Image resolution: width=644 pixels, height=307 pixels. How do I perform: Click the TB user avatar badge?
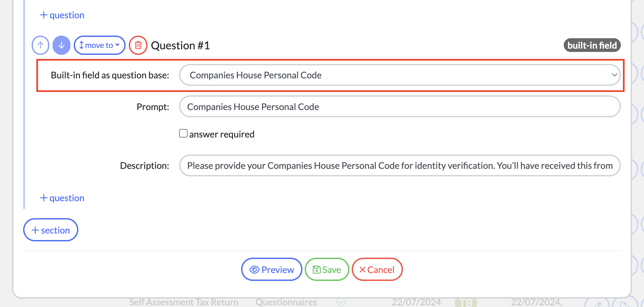(x=466, y=302)
